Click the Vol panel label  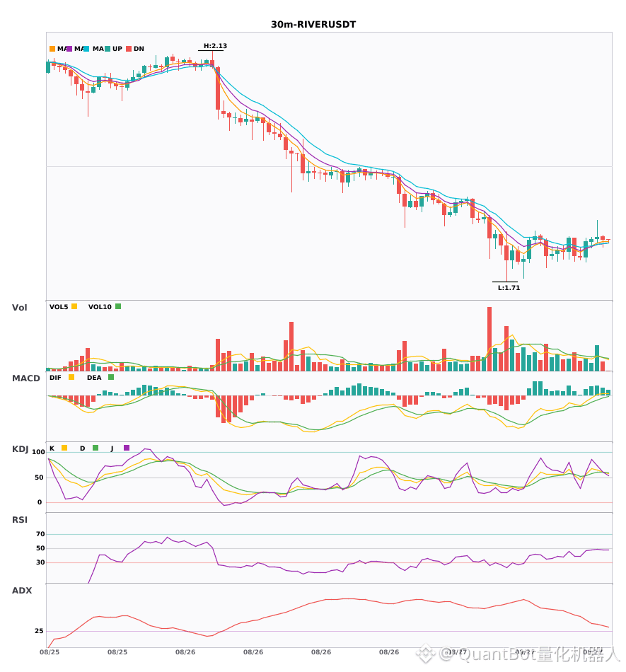click(x=19, y=308)
